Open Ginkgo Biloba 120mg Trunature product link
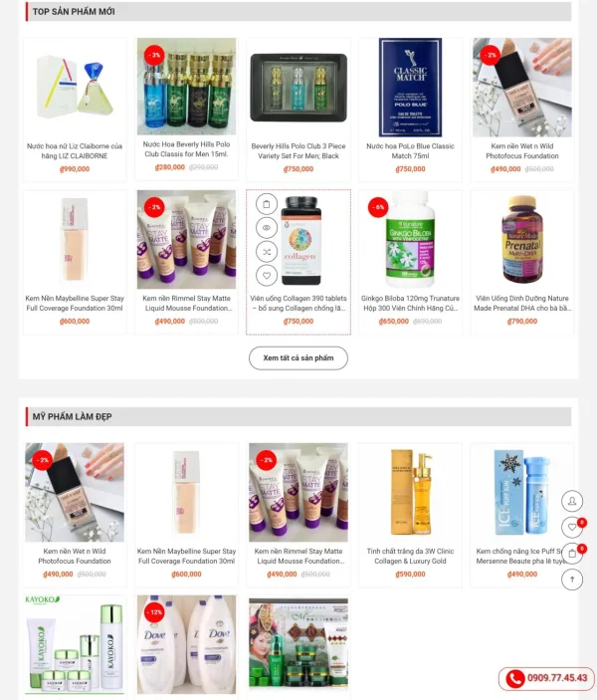The height and width of the screenshot is (700, 597). coord(410,303)
